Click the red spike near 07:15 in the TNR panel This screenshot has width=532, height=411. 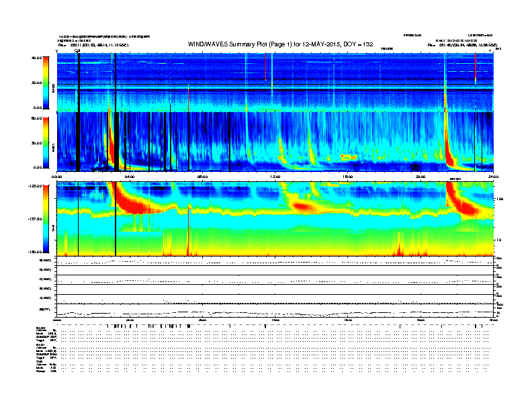(x=188, y=230)
